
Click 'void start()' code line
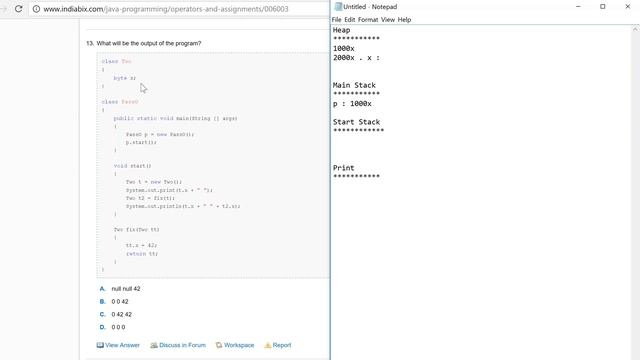(x=132, y=166)
